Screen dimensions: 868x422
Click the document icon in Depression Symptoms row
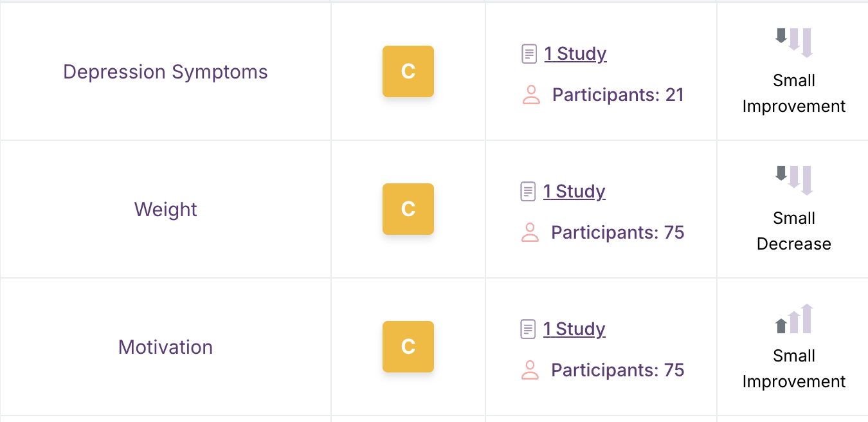pos(529,53)
